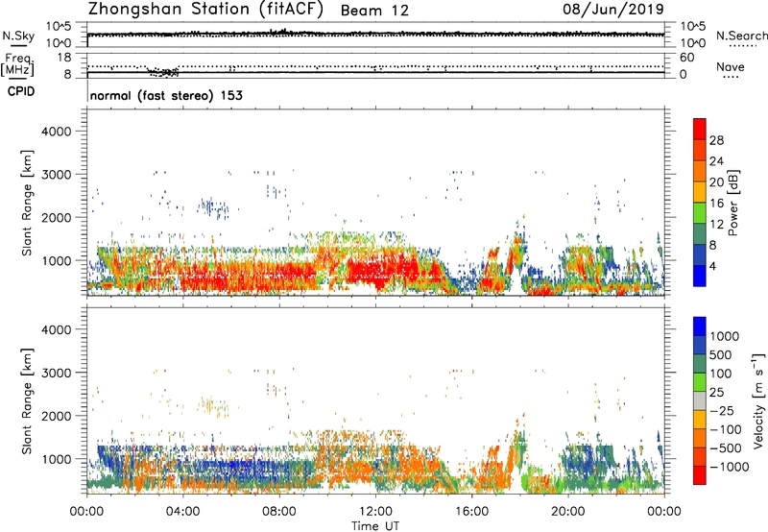This screenshot has height=532, width=768.
Task: Click the '16:00' time tick label
Action: click(x=471, y=512)
